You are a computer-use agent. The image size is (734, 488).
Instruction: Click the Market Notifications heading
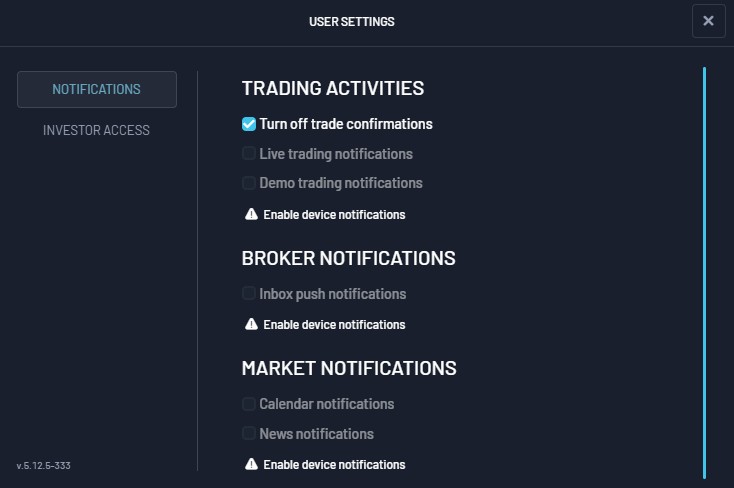tap(349, 368)
